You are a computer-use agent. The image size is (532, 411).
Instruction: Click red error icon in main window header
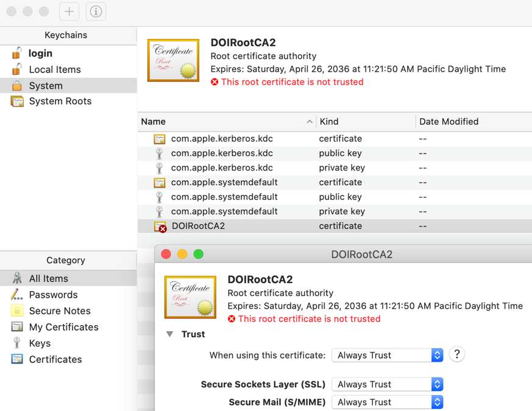coord(215,82)
